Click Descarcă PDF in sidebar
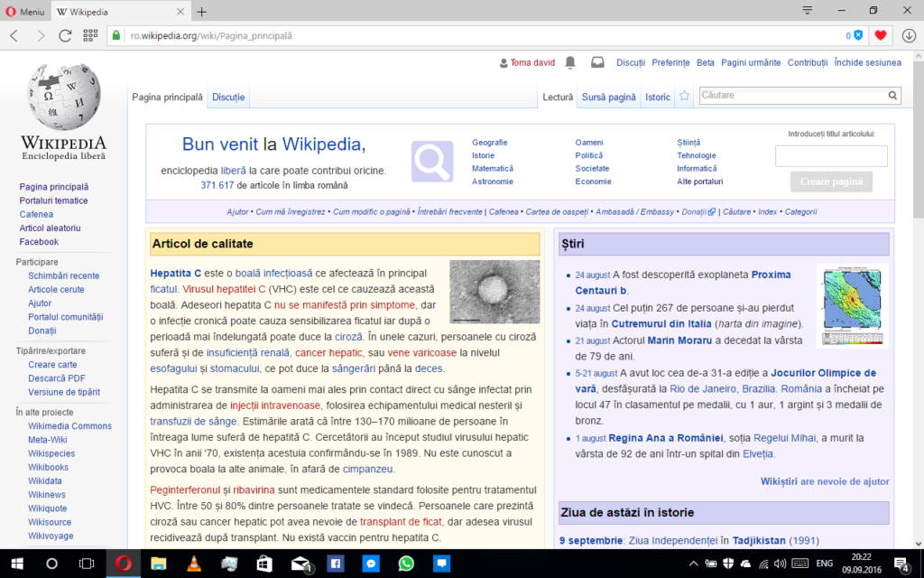This screenshot has width=924, height=578. [57, 378]
